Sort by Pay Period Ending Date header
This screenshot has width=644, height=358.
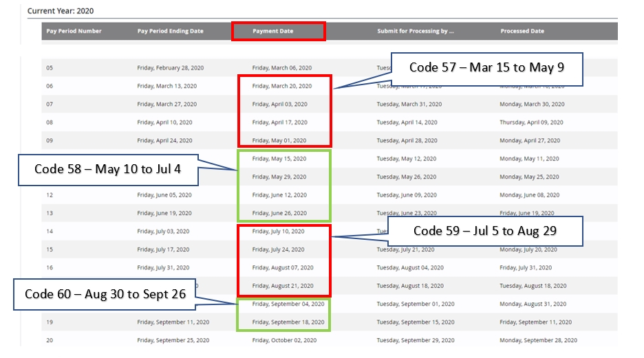170,31
